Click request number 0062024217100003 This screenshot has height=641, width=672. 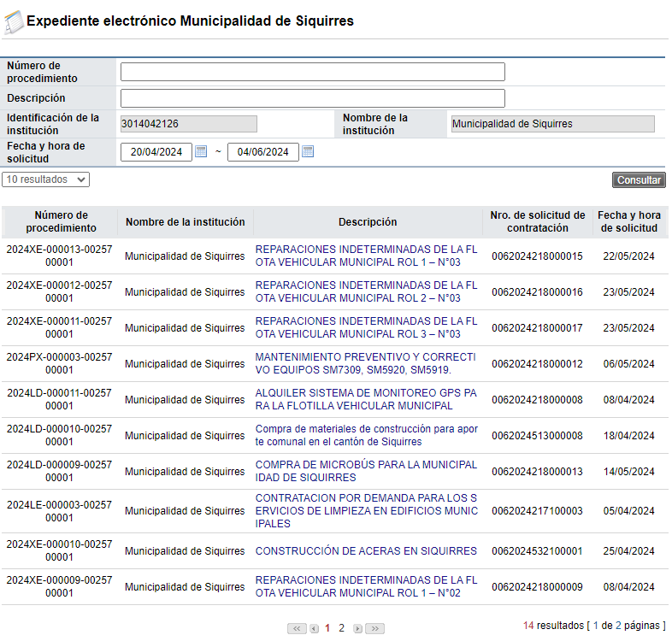point(537,511)
